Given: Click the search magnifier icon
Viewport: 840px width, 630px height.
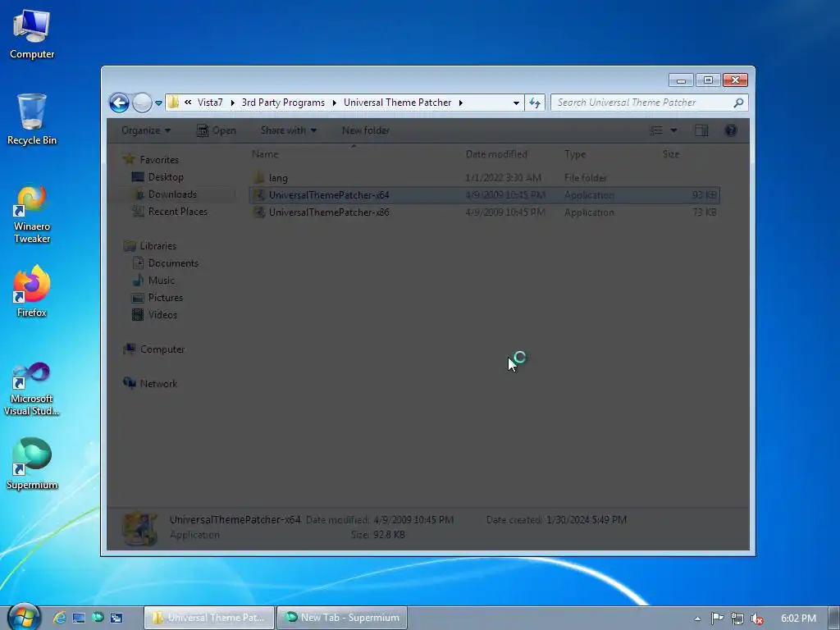Looking at the screenshot, I should [x=738, y=103].
